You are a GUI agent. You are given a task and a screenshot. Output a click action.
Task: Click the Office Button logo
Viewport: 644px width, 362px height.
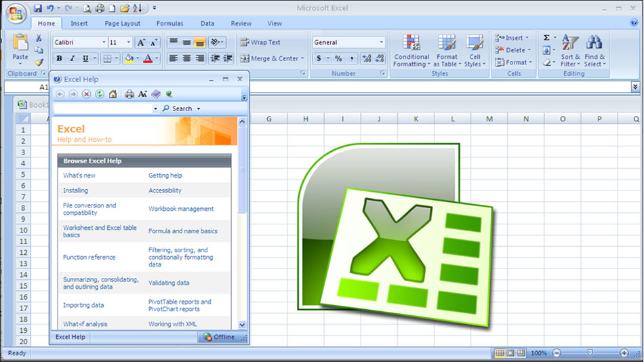pos(16,13)
